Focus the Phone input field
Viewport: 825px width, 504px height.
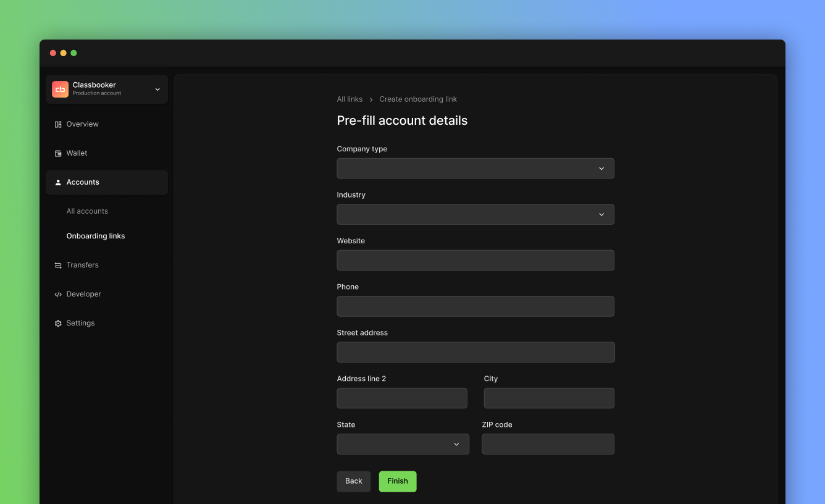(475, 306)
